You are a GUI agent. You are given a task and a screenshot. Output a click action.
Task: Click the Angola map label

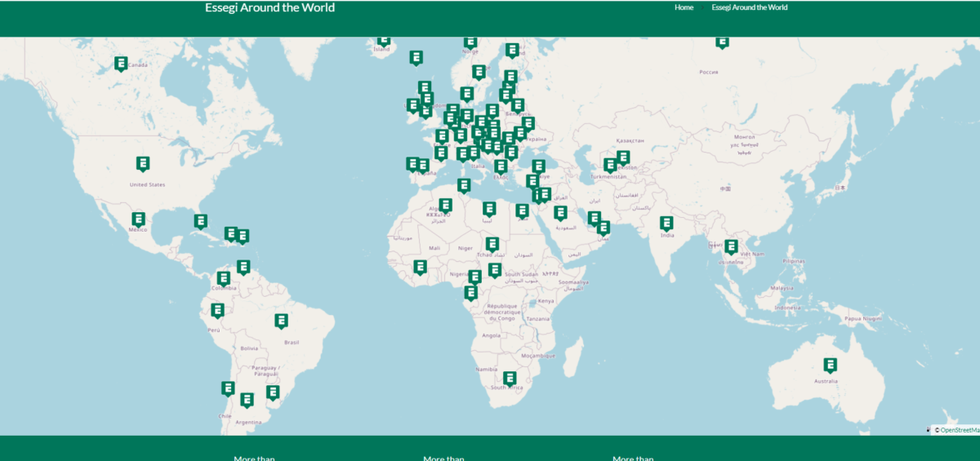492,335
